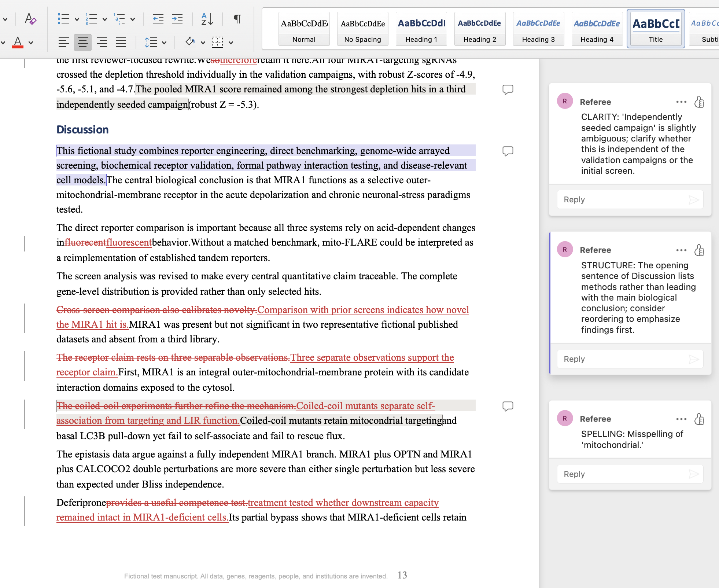Viewport: 719px width, 588px height.
Task: Center align the text
Action: 83,43
